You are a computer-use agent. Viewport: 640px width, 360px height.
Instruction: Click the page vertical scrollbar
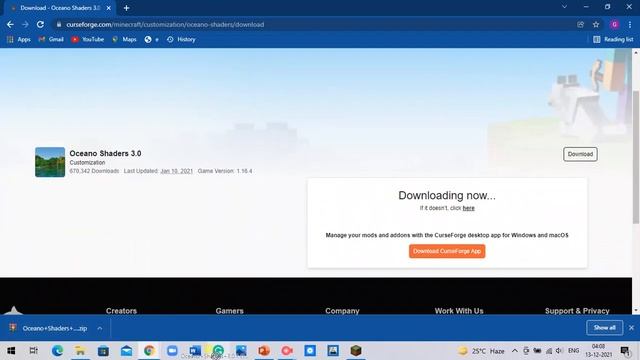click(x=636, y=157)
